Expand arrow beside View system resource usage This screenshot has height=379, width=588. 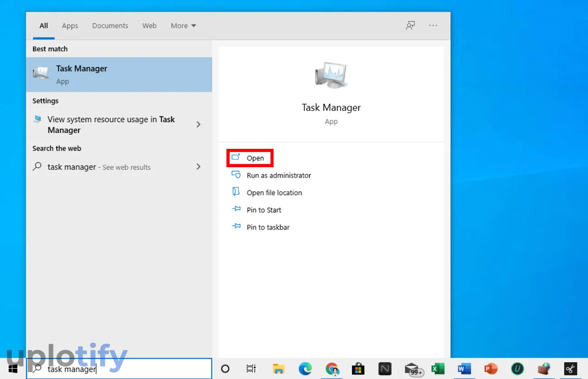(x=198, y=124)
